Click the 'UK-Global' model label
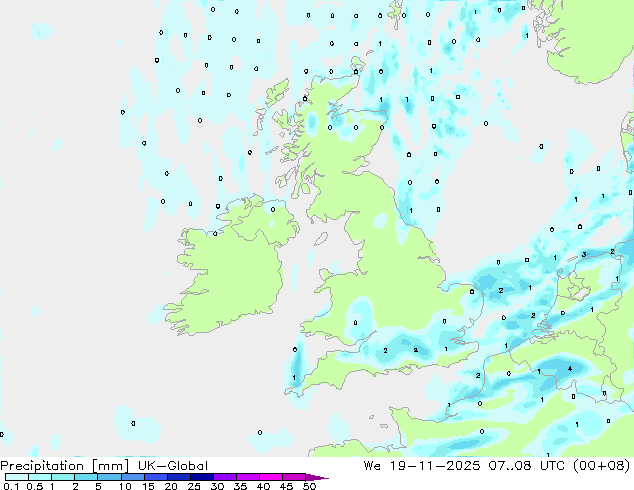This screenshot has height=490, width=634. tap(173, 466)
